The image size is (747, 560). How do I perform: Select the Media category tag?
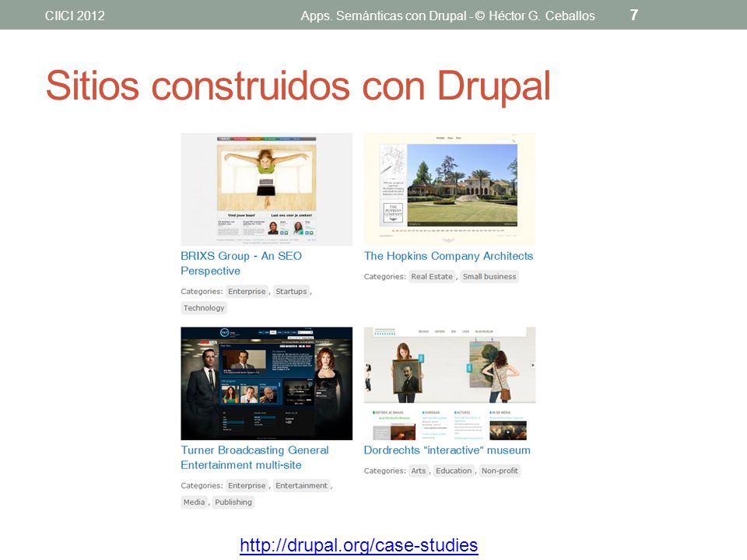(194, 502)
